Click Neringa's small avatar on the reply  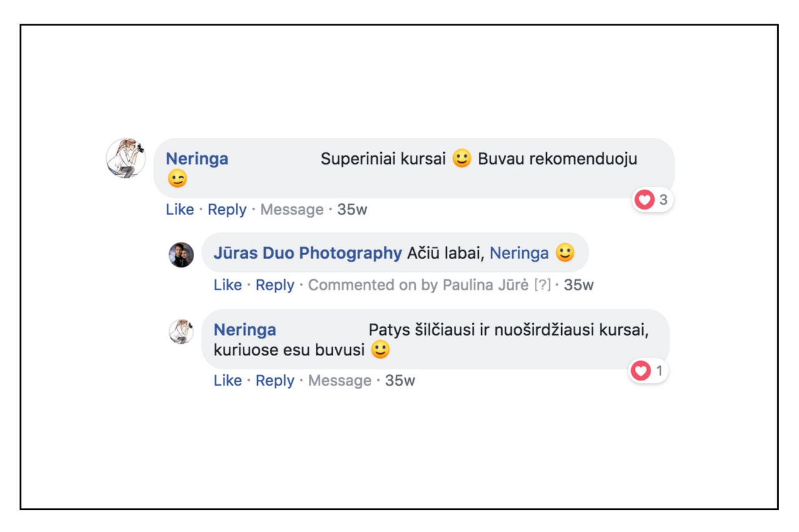pyautogui.click(x=181, y=332)
